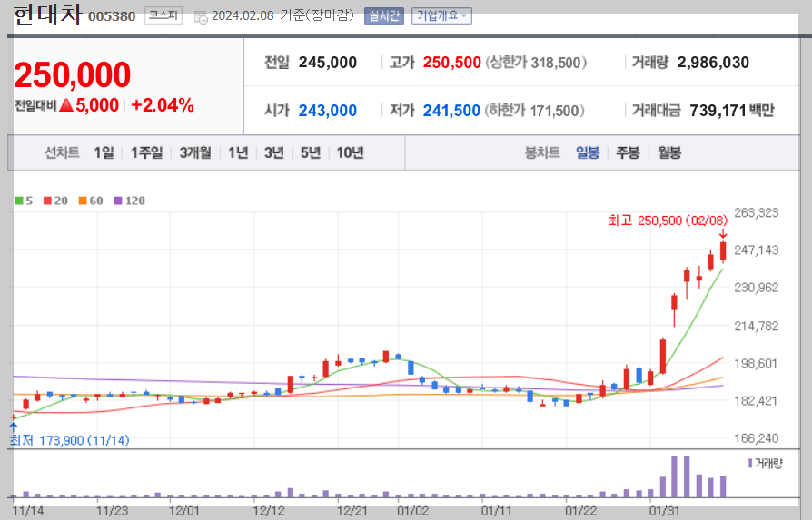This screenshot has height=520, width=812.
Task: Click the calendar icon beside the date 2024.02.08
Action: coord(201,17)
